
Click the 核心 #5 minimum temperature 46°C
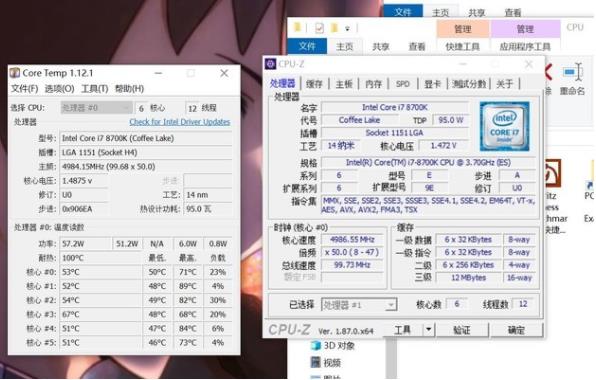157,343
